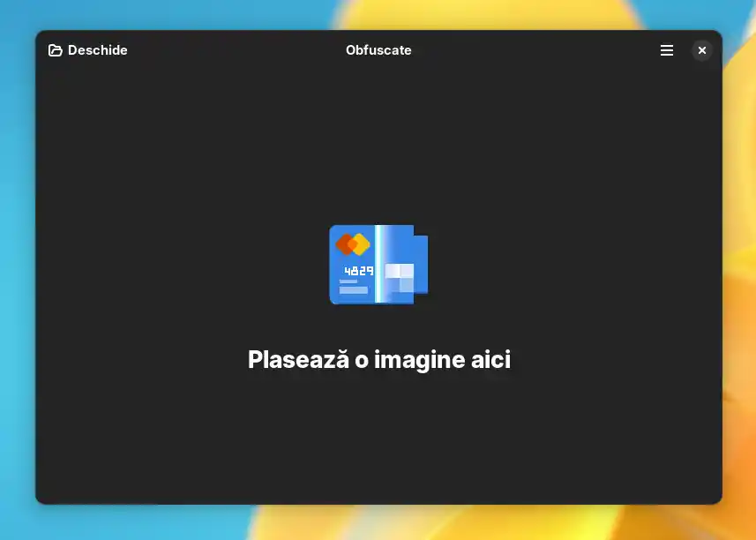The width and height of the screenshot is (756, 540).
Task: Click the white text lines on card icon
Action: 353,288
